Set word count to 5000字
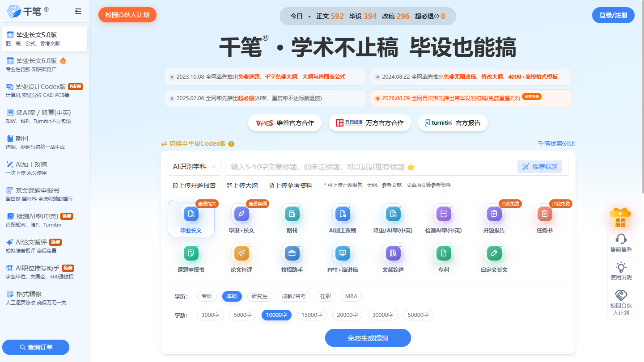The image size is (644, 362). pos(243,315)
